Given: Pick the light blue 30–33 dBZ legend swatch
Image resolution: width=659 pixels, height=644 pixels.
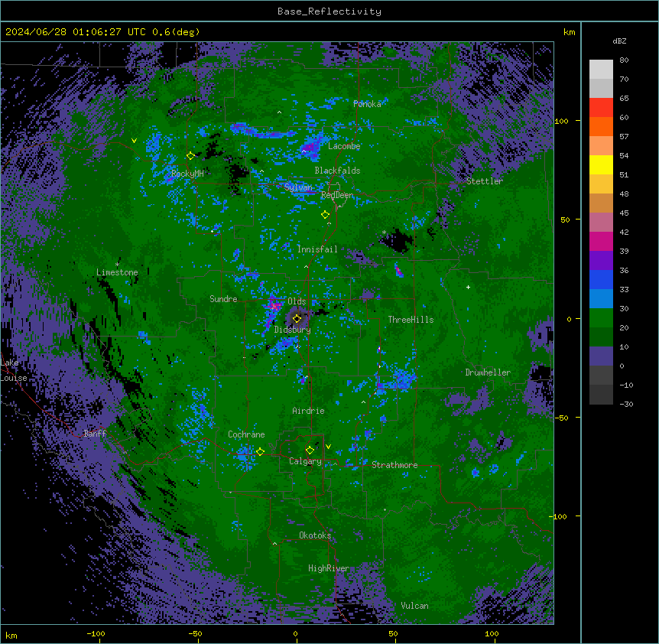Looking at the screenshot, I should 601,298.
